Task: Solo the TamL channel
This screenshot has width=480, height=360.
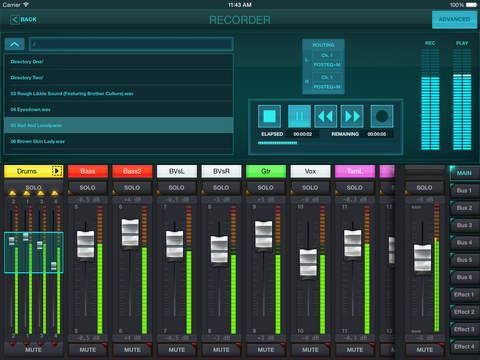Action: [x=354, y=188]
